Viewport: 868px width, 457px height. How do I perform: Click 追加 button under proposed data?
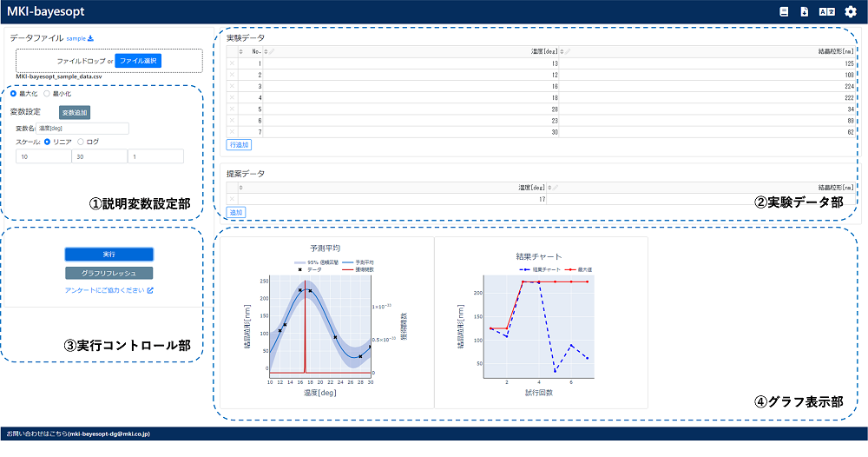click(x=236, y=212)
